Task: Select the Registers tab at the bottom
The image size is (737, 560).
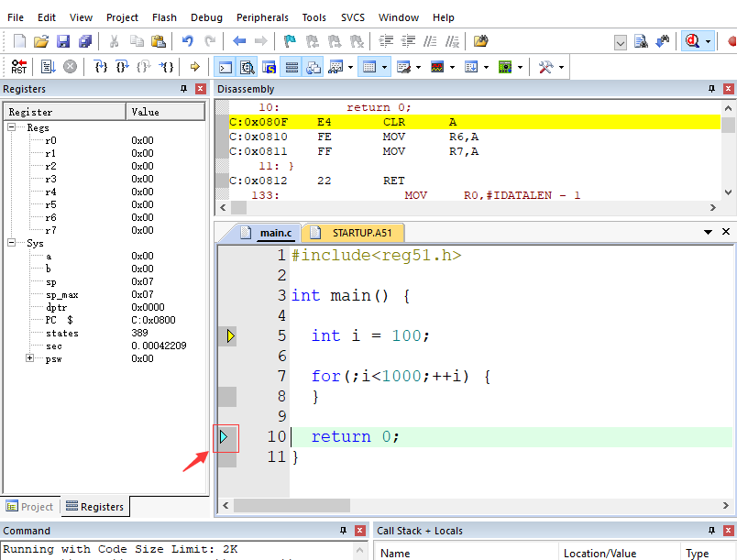Action: [x=95, y=507]
